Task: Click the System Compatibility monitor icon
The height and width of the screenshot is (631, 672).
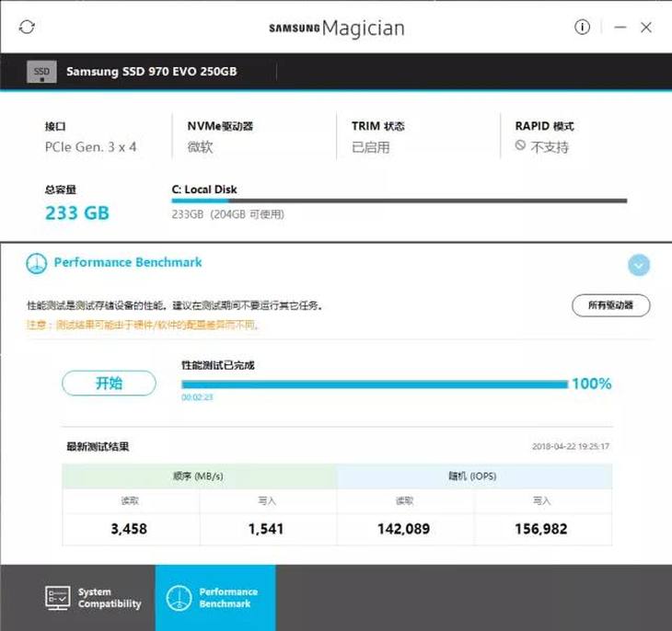Action: (57, 598)
